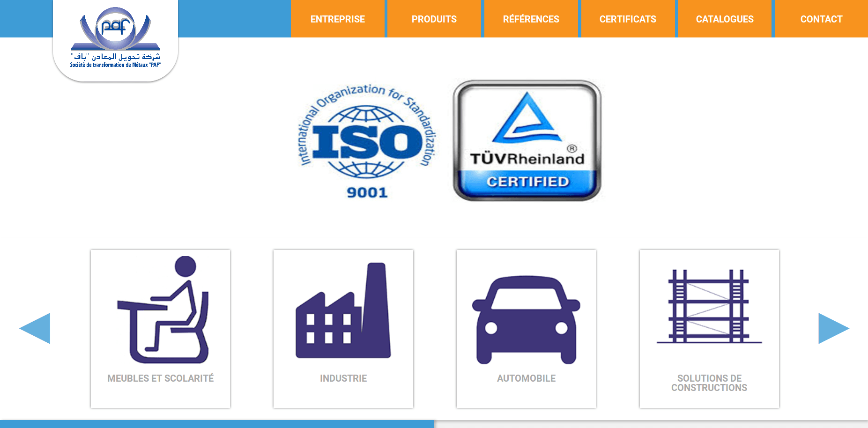Browse the Catalogues menu item
The width and height of the screenshot is (868, 428).
point(725,19)
